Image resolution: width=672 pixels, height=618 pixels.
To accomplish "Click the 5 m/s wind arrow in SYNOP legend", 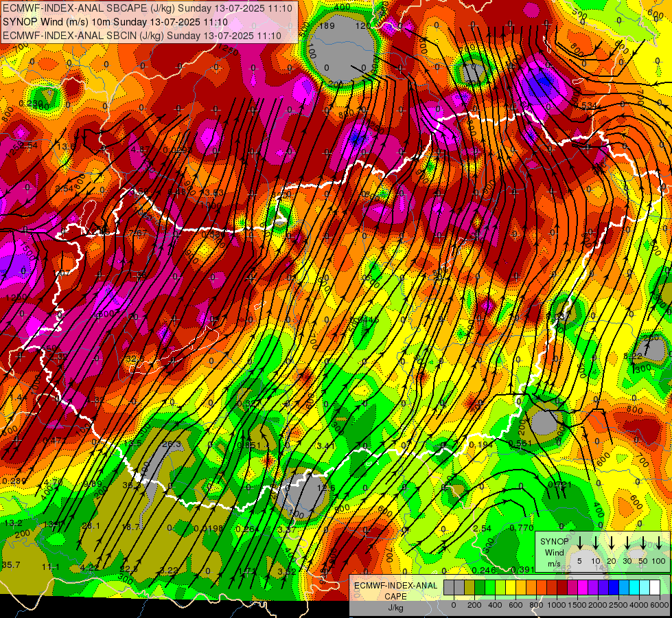I will pyautogui.click(x=579, y=542).
